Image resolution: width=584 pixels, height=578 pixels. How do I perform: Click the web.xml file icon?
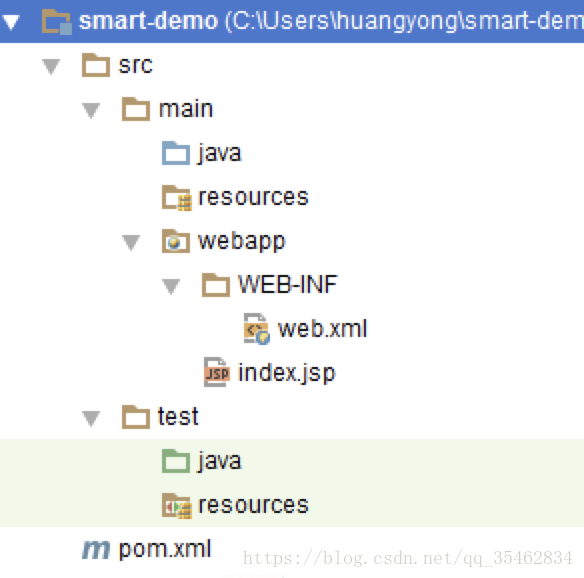click(x=257, y=329)
